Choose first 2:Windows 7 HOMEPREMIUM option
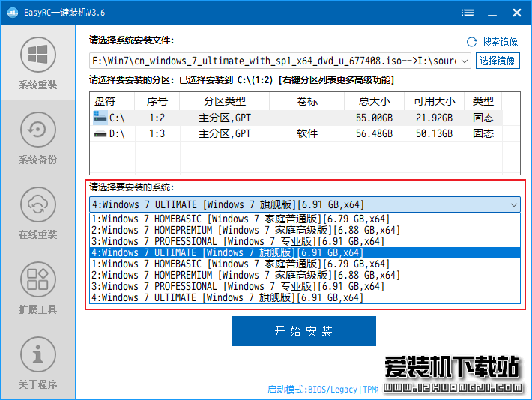Screen dimensions: 532x400 pyautogui.click(x=305, y=230)
